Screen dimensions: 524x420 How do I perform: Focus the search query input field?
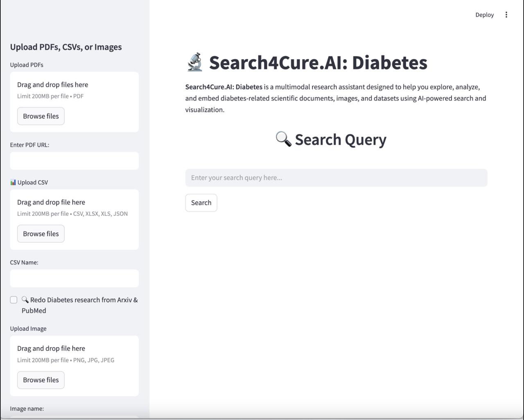click(336, 177)
